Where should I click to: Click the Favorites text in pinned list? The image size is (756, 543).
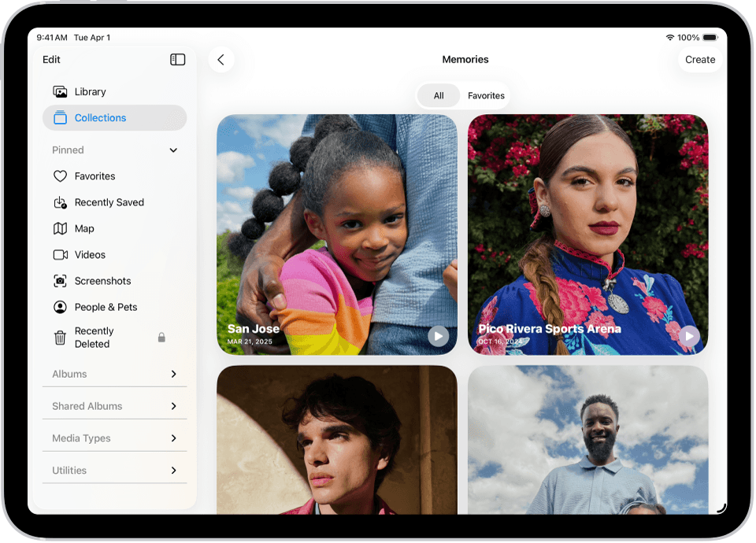pyautogui.click(x=95, y=176)
